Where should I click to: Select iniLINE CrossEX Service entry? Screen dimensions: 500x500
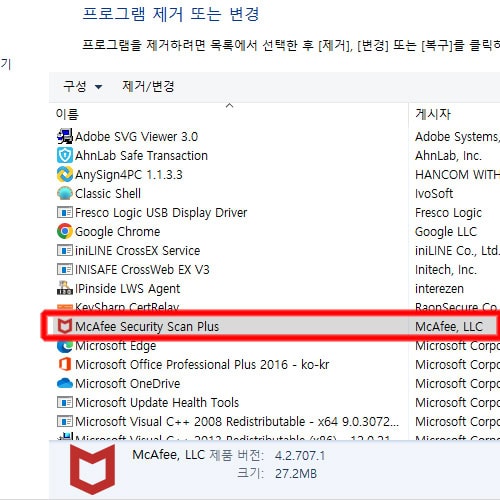pyautogui.click(x=137, y=251)
